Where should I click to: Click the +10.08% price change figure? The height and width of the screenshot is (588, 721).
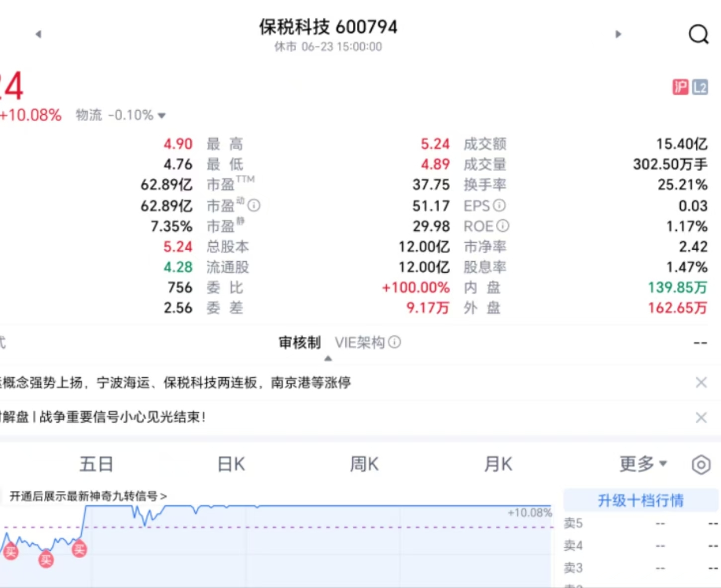tap(31, 115)
